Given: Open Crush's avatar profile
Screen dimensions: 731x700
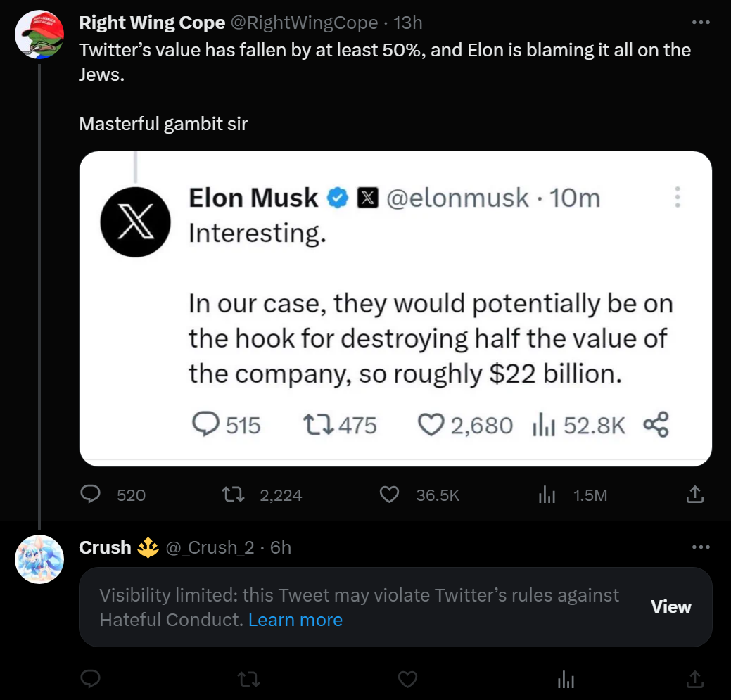Looking at the screenshot, I should coord(39,559).
